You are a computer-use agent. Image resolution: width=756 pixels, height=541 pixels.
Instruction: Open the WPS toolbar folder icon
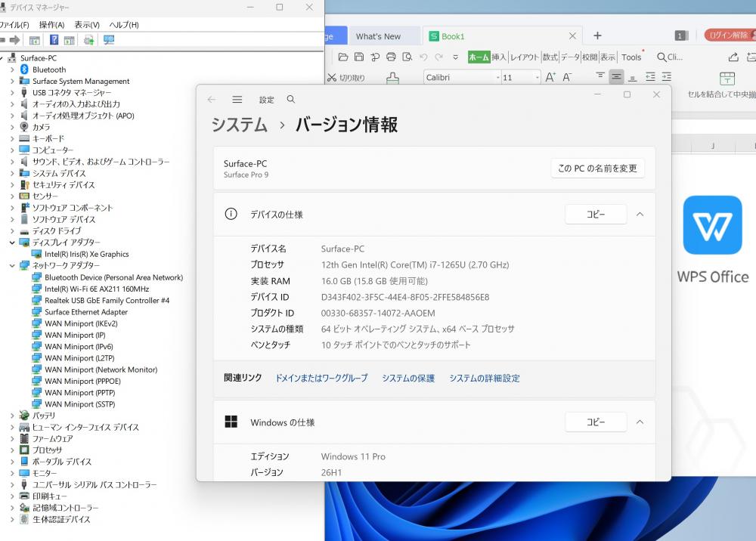pos(342,57)
